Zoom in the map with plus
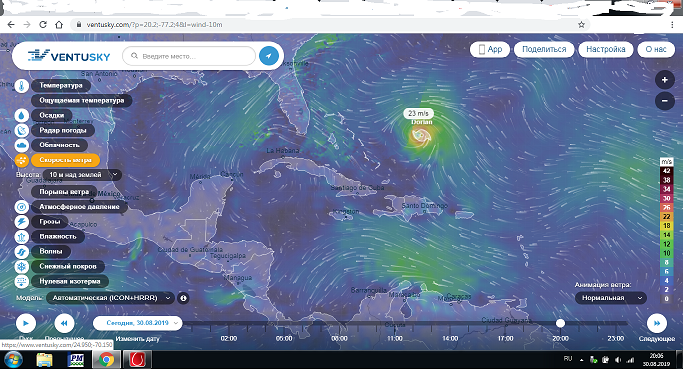Viewport: 683px width, 384px height. pos(665,80)
